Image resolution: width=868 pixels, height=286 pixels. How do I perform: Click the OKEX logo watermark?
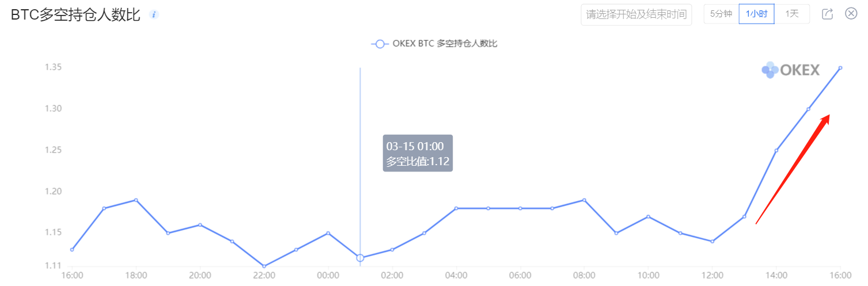[x=790, y=70]
